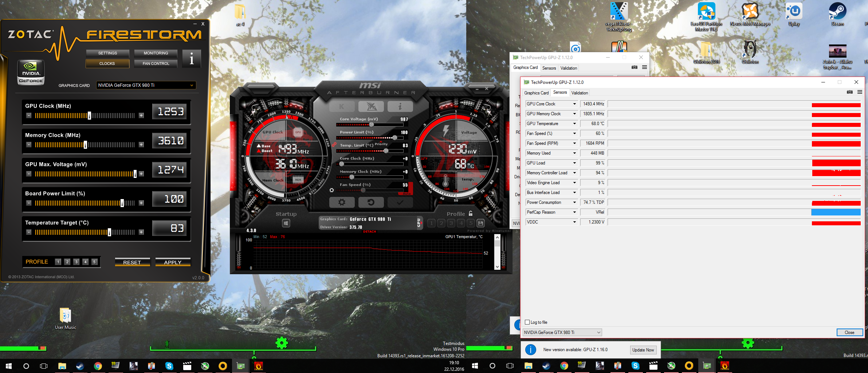Select the Oblivion 2016 folder on desktop
The image size is (868, 373).
click(706, 53)
